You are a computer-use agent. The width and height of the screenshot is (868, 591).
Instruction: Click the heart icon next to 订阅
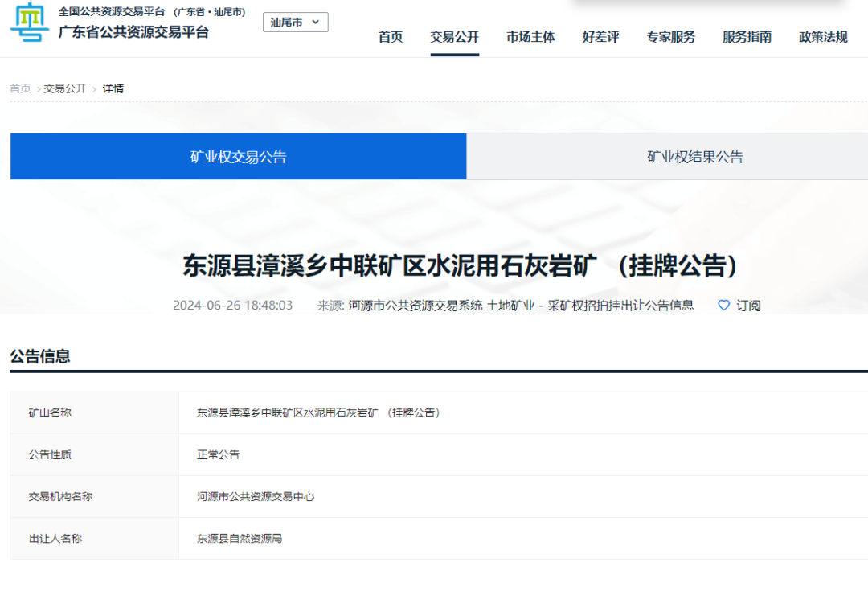point(723,306)
